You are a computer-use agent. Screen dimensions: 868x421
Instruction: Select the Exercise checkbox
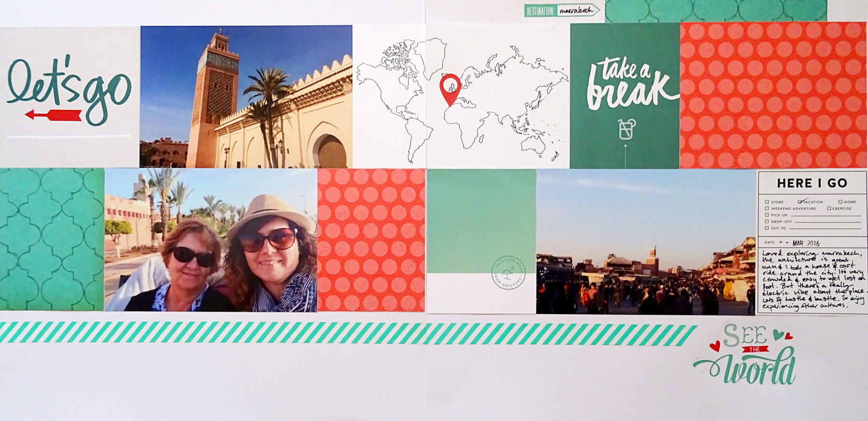click(x=829, y=209)
